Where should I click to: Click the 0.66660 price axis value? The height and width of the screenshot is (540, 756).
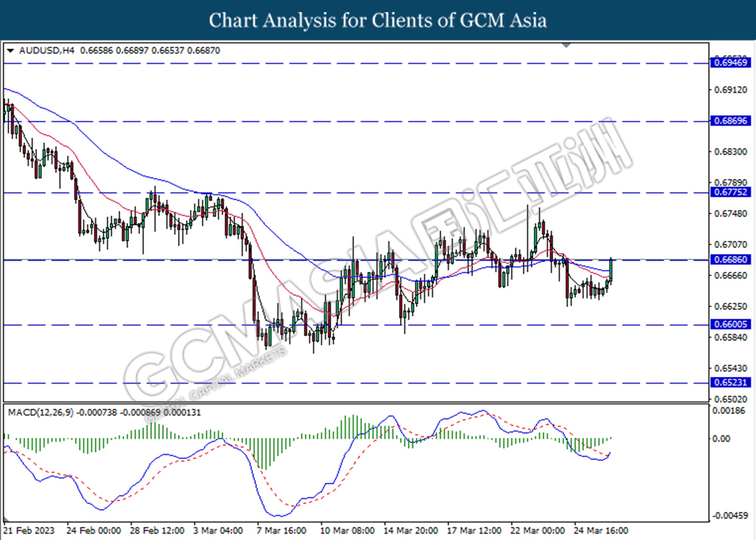730,276
